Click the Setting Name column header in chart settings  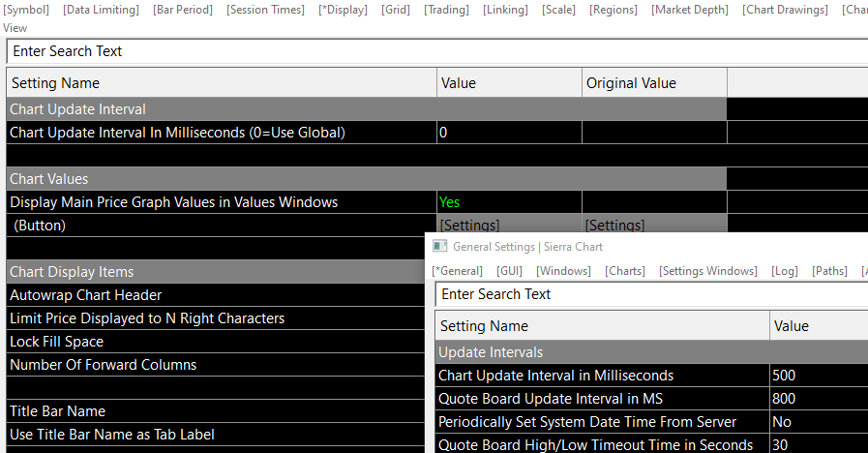pyautogui.click(x=222, y=83)
